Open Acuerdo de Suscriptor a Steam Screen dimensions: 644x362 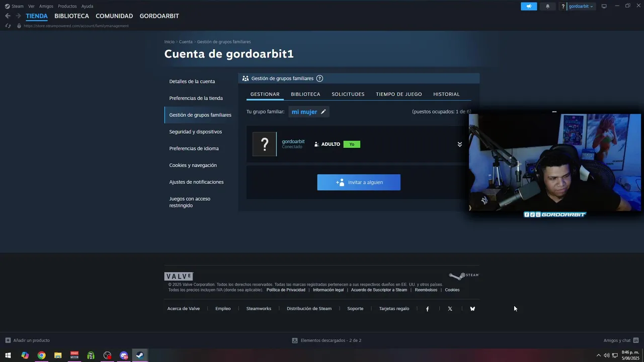pyautogui.click(x=379, y=290)
